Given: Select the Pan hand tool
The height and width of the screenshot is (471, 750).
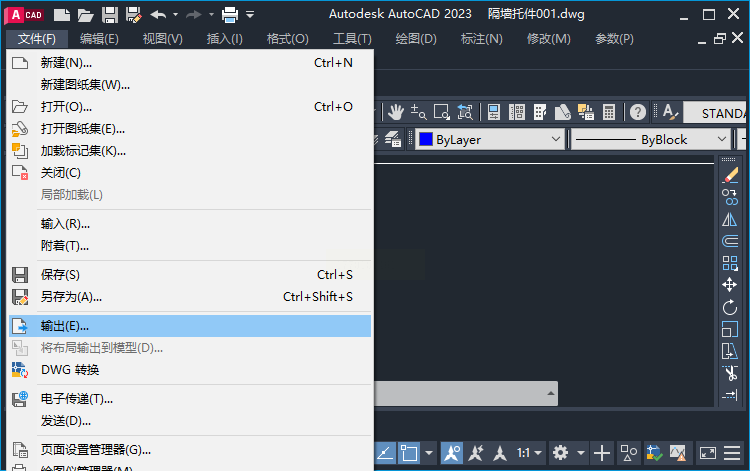Looking at the screenshot, I should point(396,112).
